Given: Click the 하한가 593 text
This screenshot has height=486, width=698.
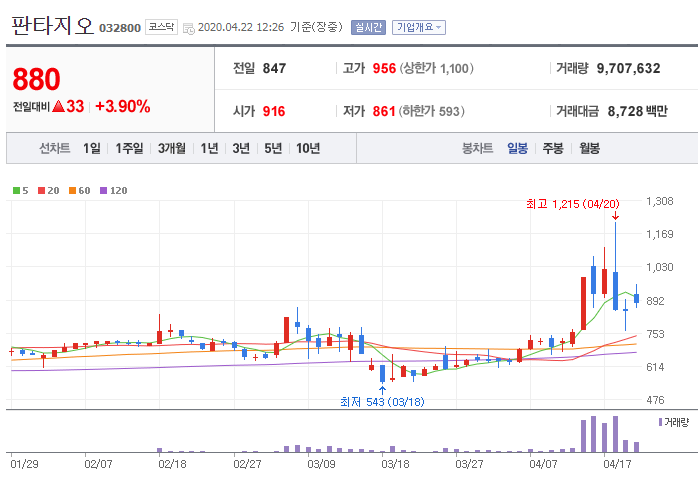Looking at the screenshot, I should [x=431, y=111].
